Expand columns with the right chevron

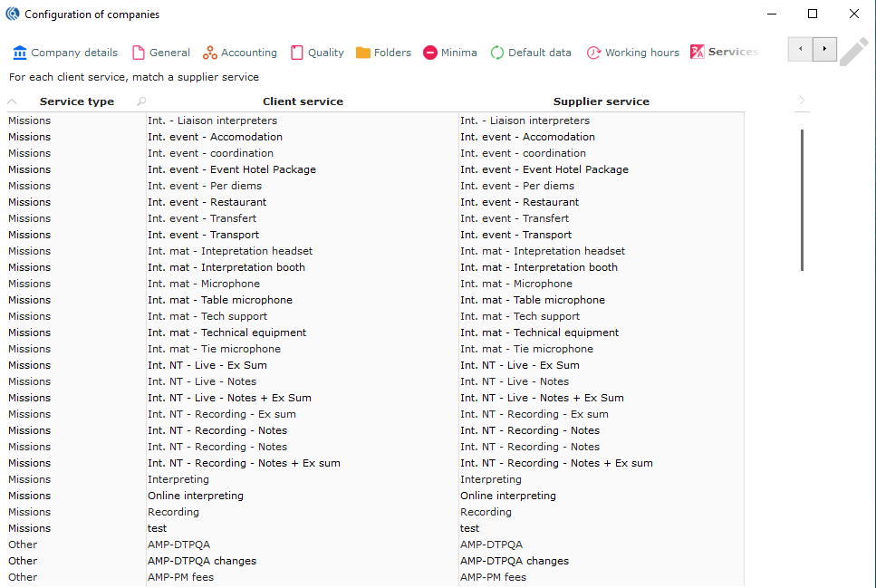click(802, 101)
